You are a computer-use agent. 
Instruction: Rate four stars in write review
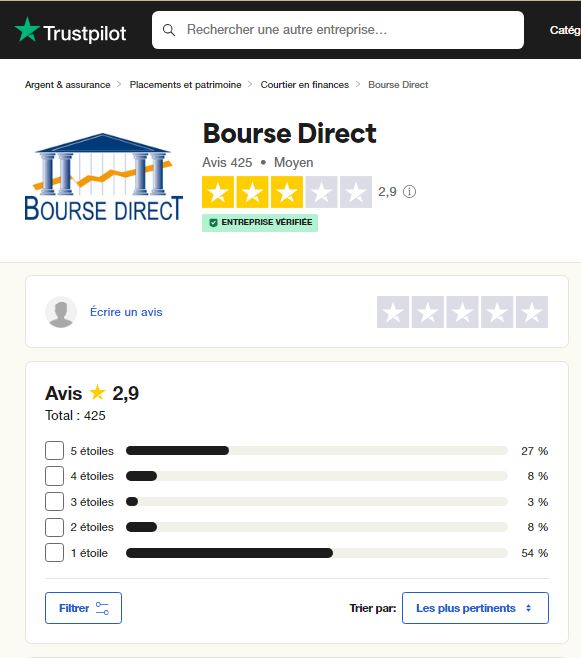tap(497, 312)
